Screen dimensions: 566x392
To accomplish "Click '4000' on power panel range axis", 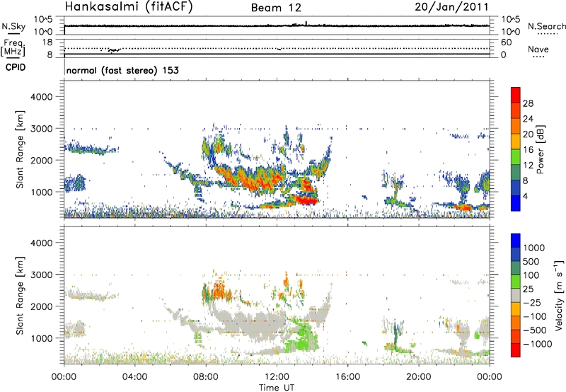I will (41, 97).
